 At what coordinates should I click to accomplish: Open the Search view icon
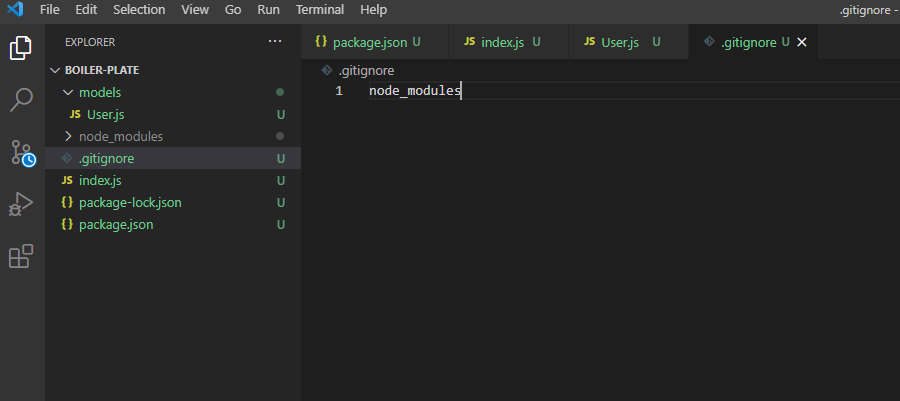pos(21,100)
